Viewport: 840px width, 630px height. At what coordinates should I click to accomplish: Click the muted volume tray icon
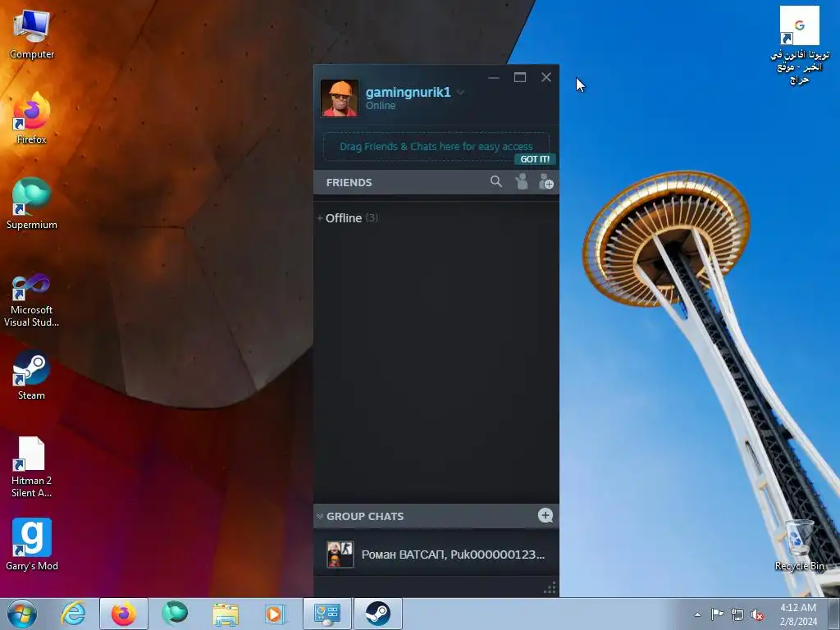pyautogui.click(x=757, y=615)
